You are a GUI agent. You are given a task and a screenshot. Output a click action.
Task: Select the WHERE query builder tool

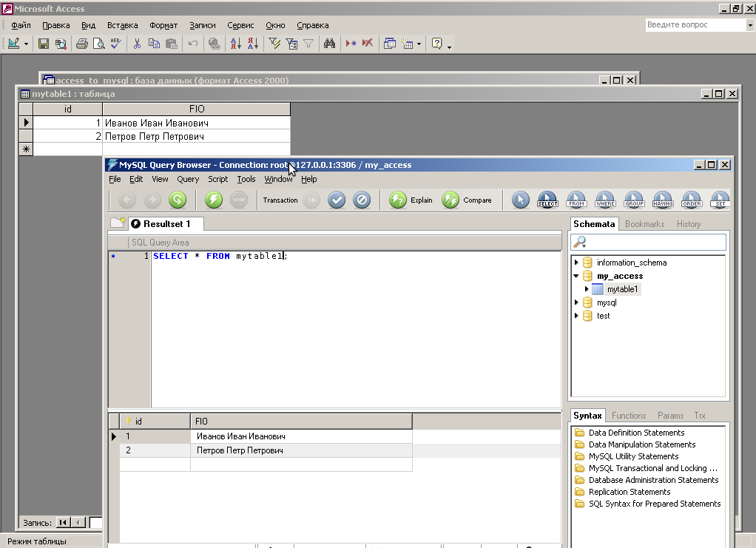point(605,200)
